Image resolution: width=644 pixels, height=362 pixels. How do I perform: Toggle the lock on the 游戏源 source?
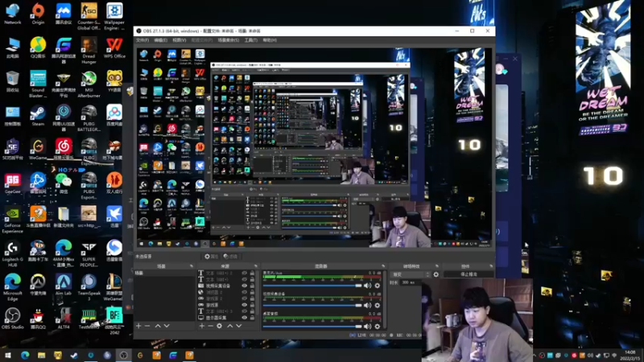252,305
